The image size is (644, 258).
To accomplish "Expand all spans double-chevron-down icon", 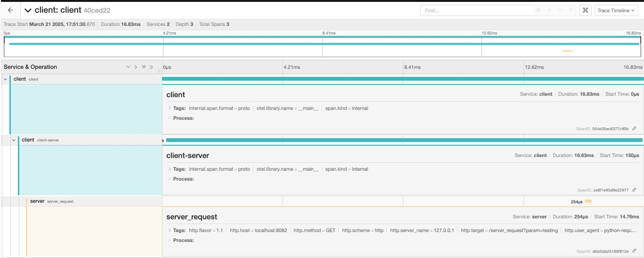I will point(144,67).
